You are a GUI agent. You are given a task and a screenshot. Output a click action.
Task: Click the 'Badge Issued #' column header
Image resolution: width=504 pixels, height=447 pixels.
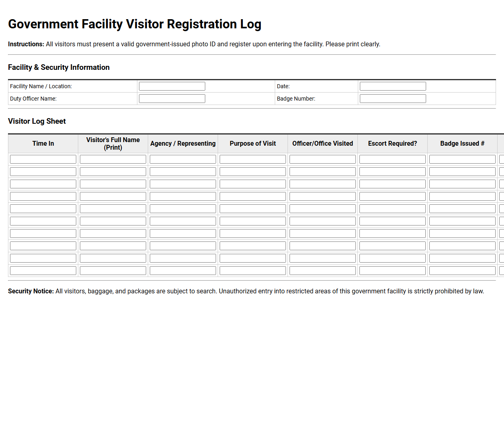click(462, 144)
